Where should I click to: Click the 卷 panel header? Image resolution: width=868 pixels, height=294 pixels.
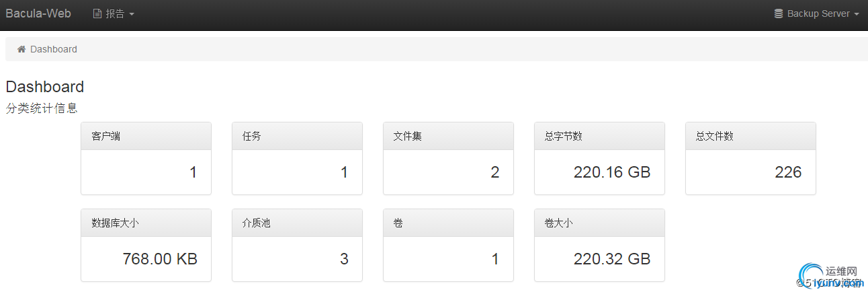(448, 223)
